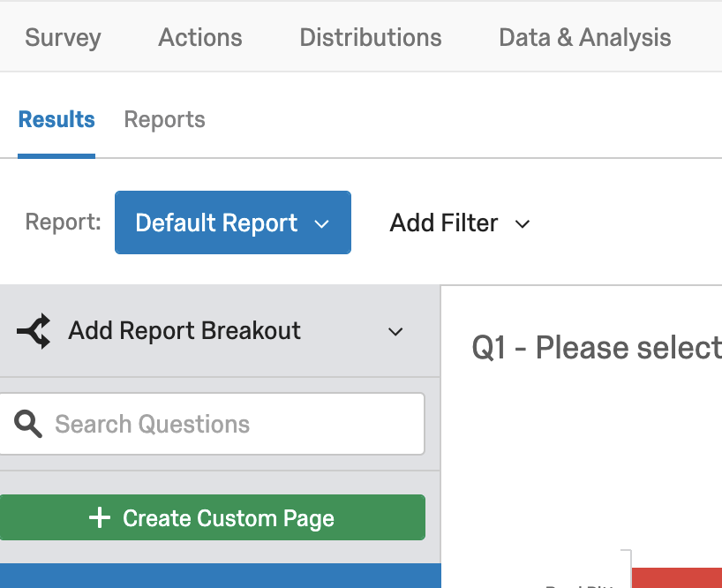Image resolution: width=722 pixels, height=588 pixels.
Task: Go to the Distributions tab
Action: tap(371, 38)
